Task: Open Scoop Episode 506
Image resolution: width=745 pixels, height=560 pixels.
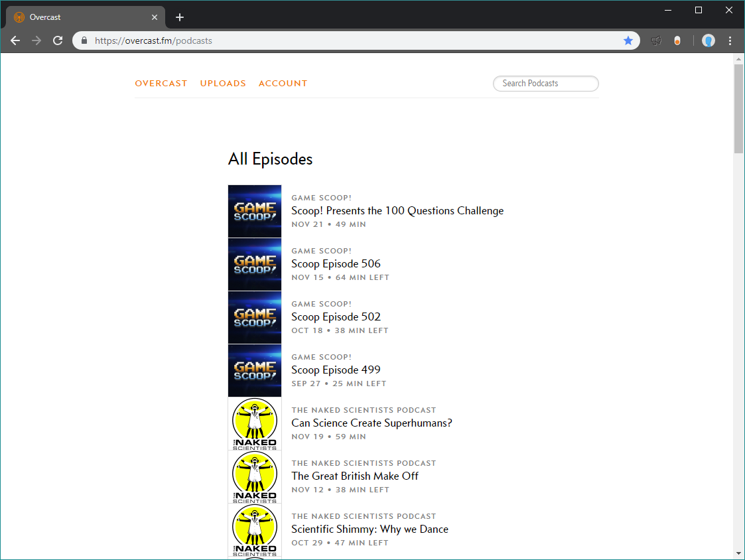Action: click(x=336, y=264)
